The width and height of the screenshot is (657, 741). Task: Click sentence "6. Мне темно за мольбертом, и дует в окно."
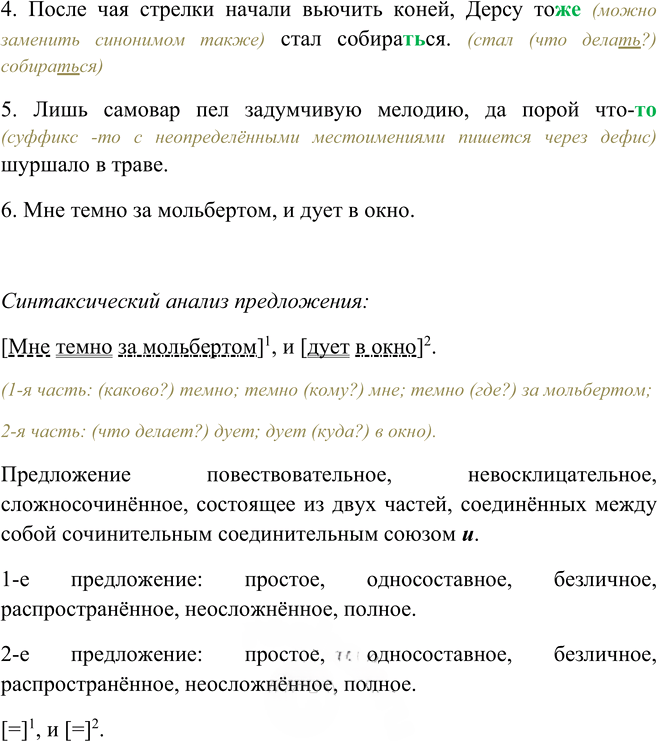click(207, 210)
